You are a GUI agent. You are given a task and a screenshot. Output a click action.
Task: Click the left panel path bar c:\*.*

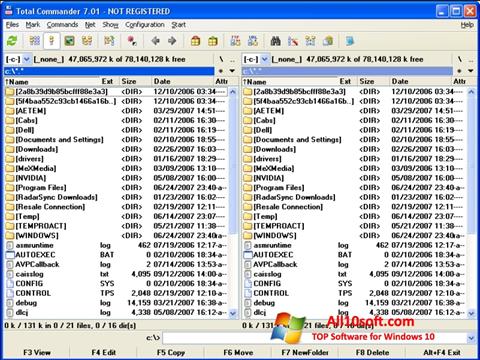[x=109, y=71]
